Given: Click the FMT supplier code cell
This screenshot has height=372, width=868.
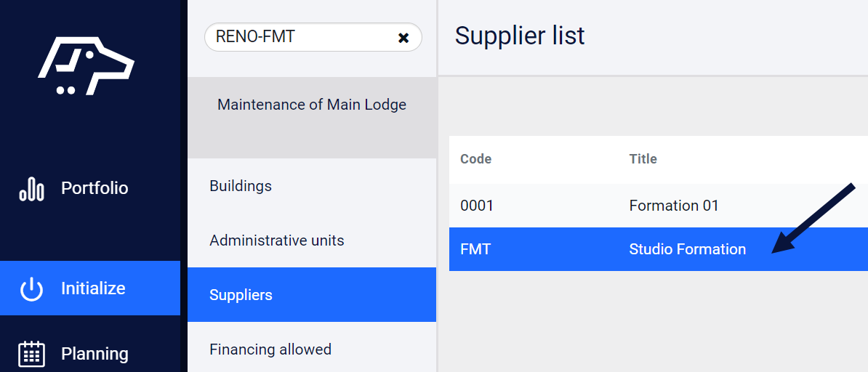Looking at the screenshot, I should (475, 249).
